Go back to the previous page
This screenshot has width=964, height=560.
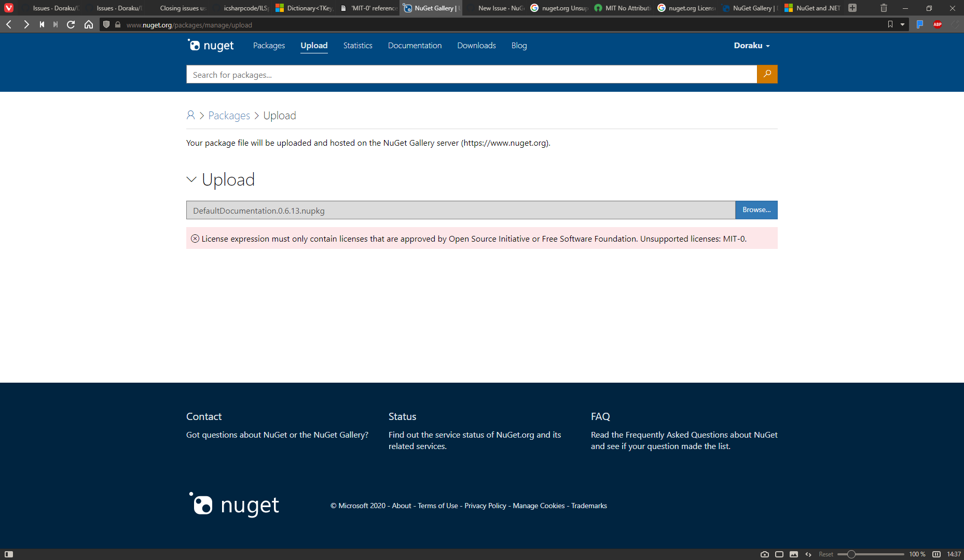tap(9, 24)
